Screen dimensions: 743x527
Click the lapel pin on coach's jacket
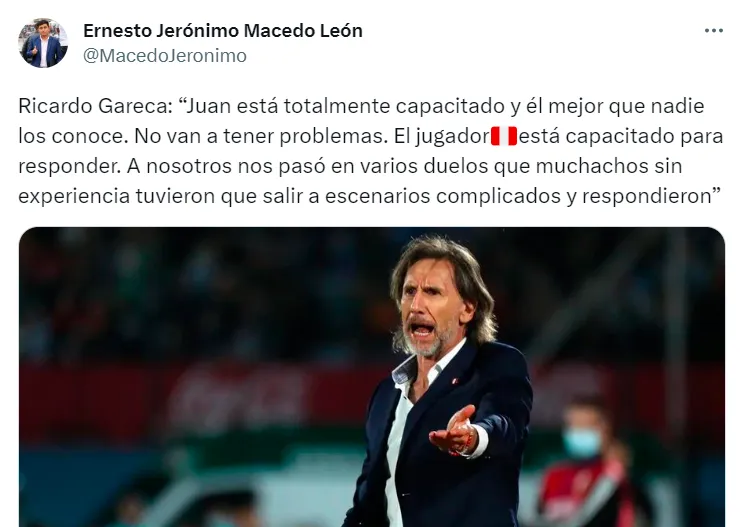pyautogui.click(x=454, y=381)
